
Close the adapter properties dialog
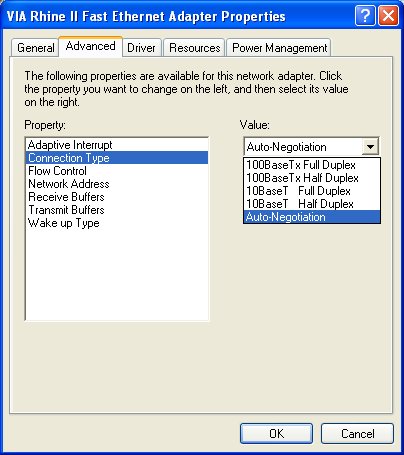click(x=388, y=15)
